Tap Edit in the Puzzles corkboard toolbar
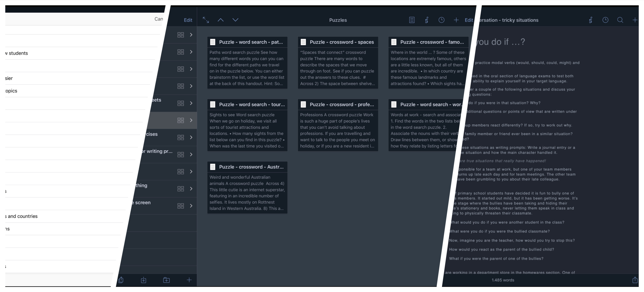644x292 pixels. (469, 20)
